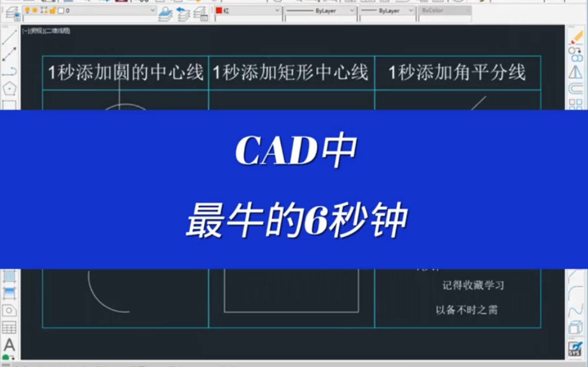Click the Layer Previous button in top toolbar
Image resolution: width=588 pixels, height=367 pixels.
click(183, 14)
